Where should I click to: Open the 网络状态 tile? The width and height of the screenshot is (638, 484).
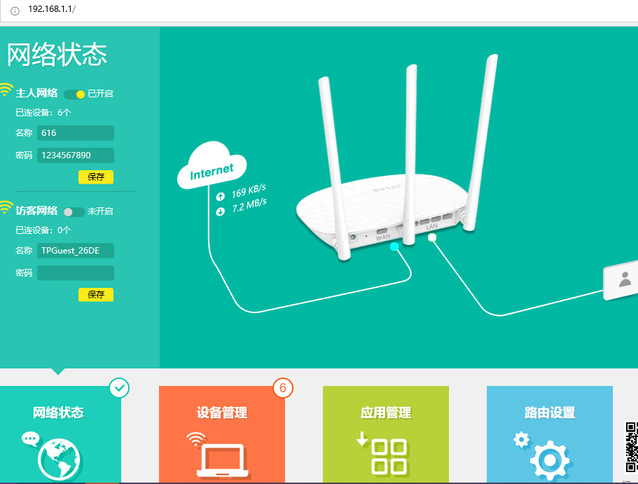pyautogui.click(x=60, y=434)
